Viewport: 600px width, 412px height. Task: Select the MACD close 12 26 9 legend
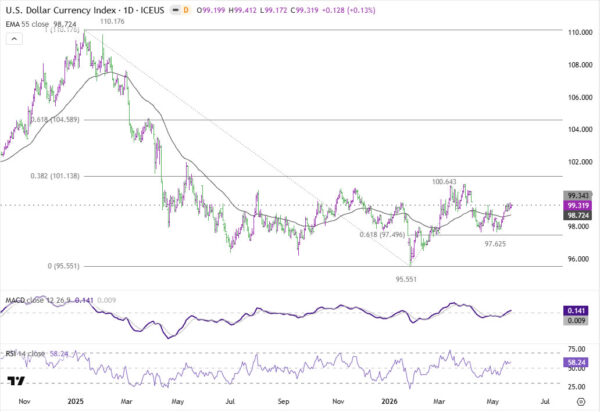tap(38, 300)
